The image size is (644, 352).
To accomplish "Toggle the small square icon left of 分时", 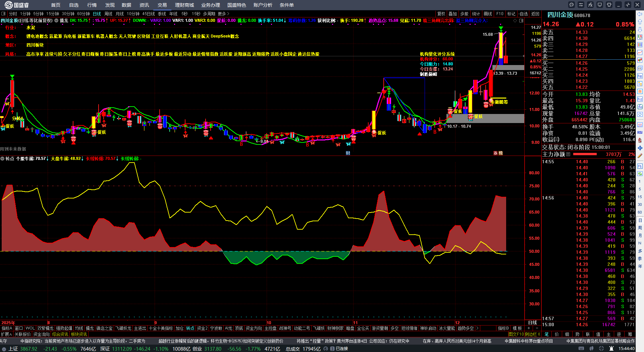I will pos(3,14).
